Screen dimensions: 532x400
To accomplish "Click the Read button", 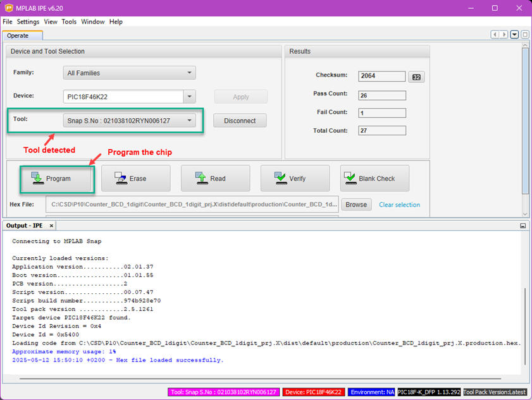I will pos(216,179).
